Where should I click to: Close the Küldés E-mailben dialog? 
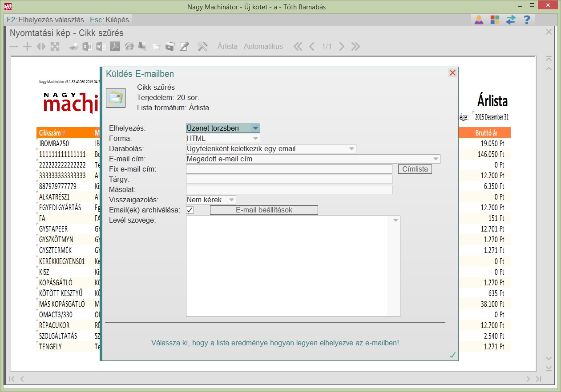452,73
